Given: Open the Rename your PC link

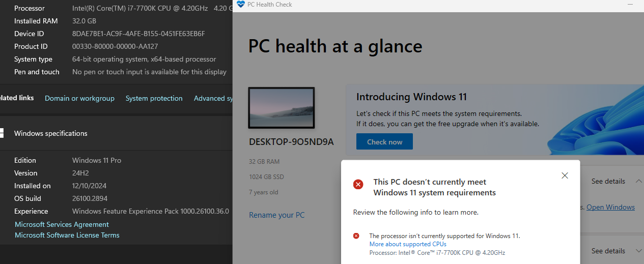Looking at the screenshot, I should coord(277,215).
